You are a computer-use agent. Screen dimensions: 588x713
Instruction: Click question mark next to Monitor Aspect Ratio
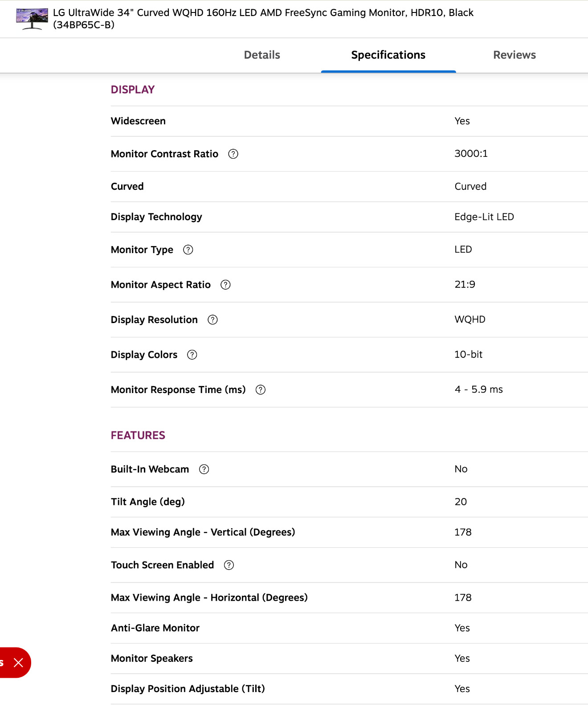click(225, 285)
